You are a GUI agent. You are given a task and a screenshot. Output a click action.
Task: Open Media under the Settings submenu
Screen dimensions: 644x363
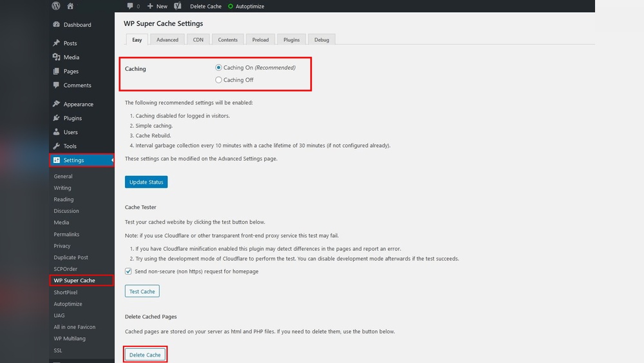pyautogui.click(x=61, y=222)
